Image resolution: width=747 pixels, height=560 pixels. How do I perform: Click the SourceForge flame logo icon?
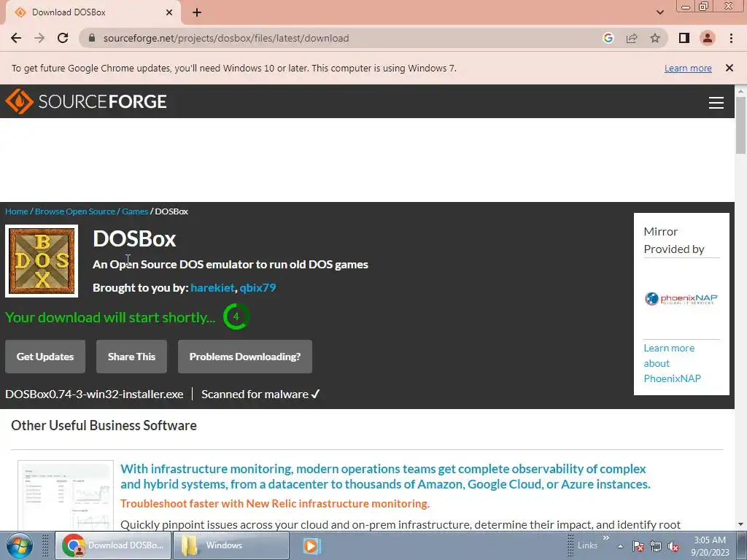point(19,101)
